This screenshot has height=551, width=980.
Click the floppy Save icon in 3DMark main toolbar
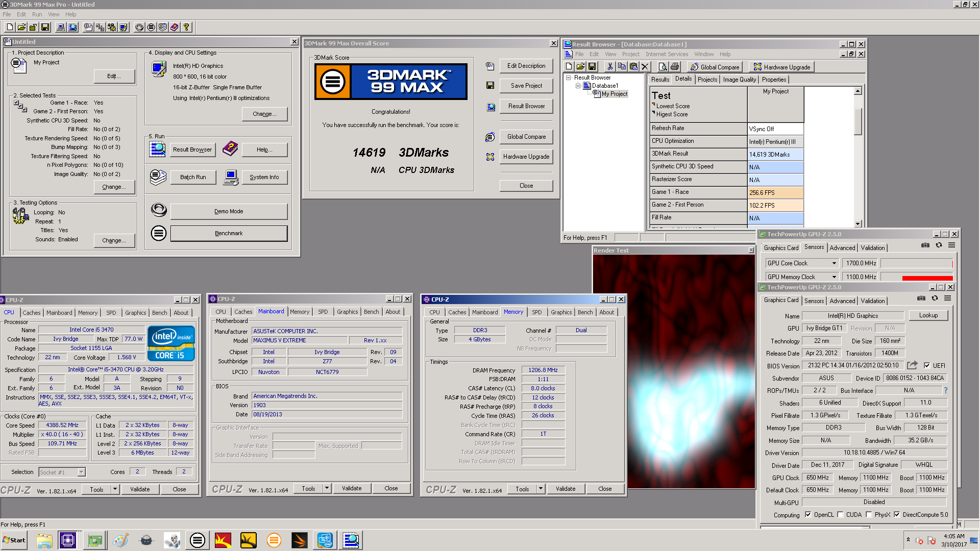(45, 27)
